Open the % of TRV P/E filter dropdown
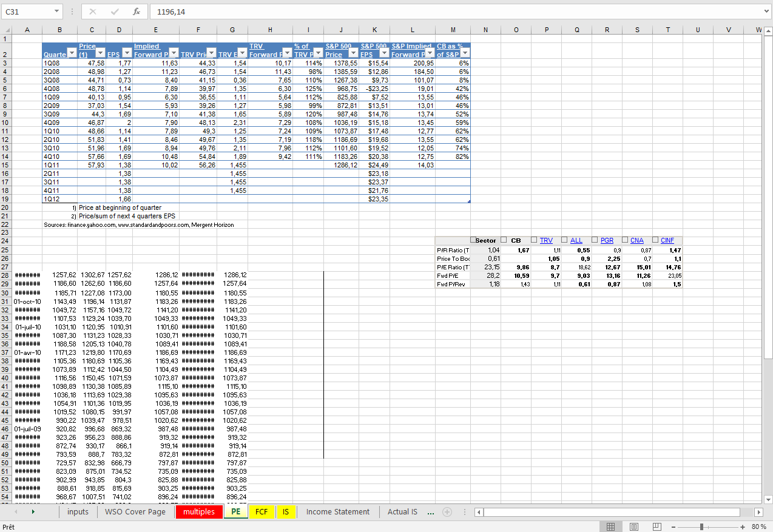 [x=319, y=54]
